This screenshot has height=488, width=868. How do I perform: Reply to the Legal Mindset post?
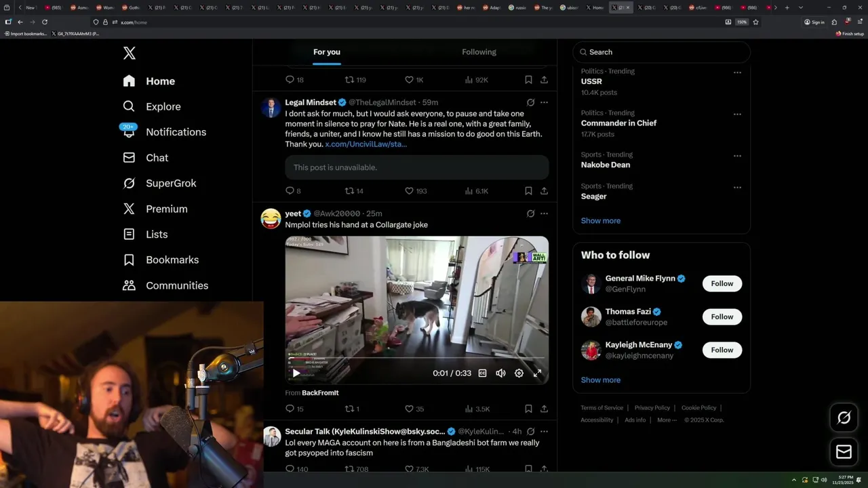(293, 191)
